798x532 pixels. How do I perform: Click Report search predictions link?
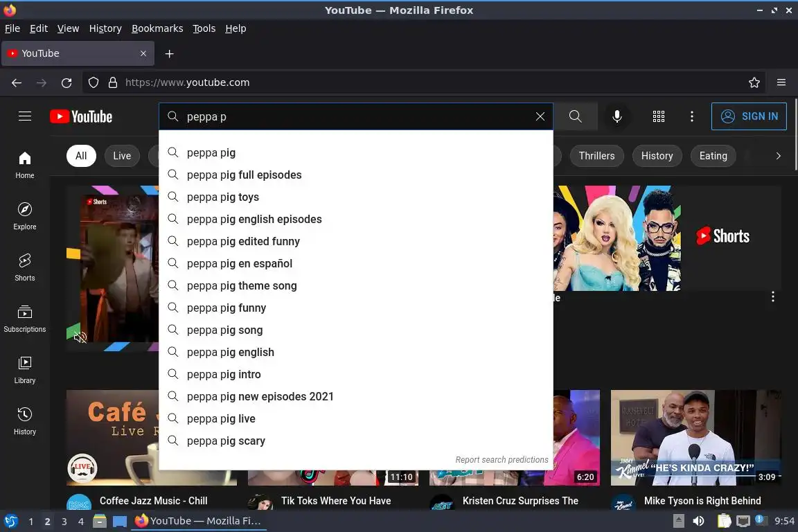[x=502, y=460]
